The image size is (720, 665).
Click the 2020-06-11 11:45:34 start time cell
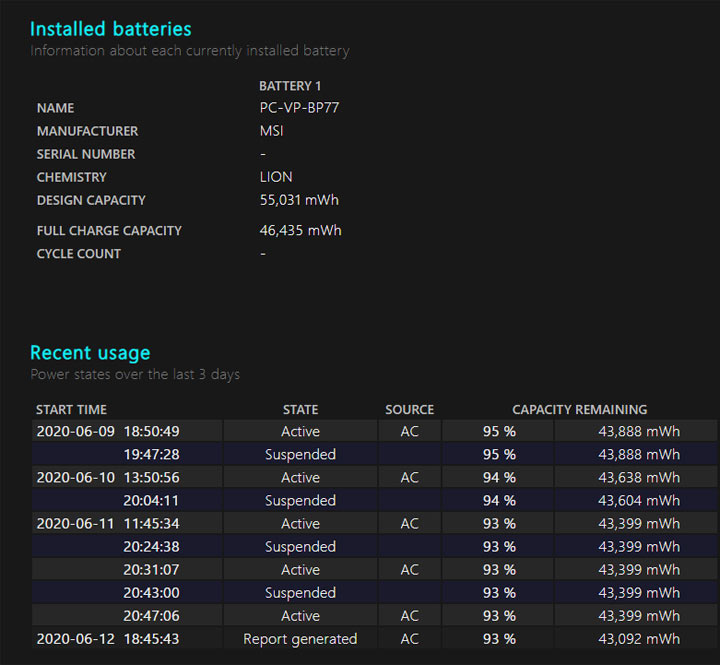click(108, 524)
